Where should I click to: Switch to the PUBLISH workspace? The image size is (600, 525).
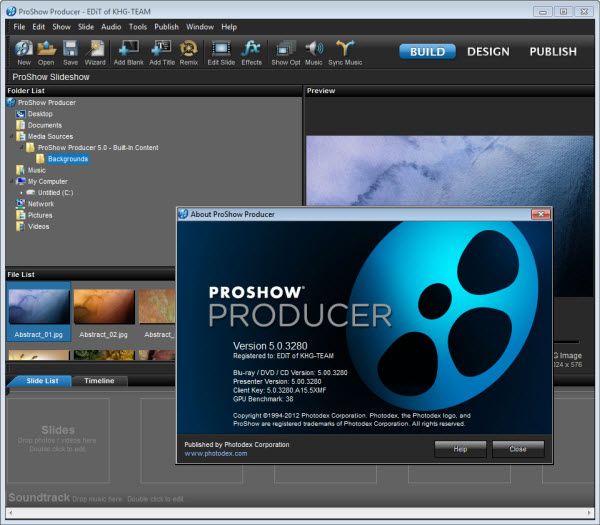tap(553, 52)
